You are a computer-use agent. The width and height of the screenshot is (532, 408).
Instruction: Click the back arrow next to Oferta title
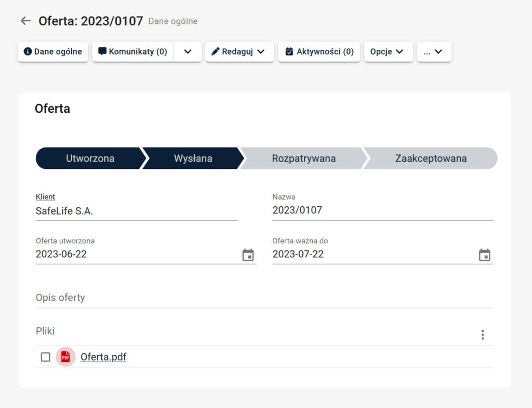tap(25, 21)
